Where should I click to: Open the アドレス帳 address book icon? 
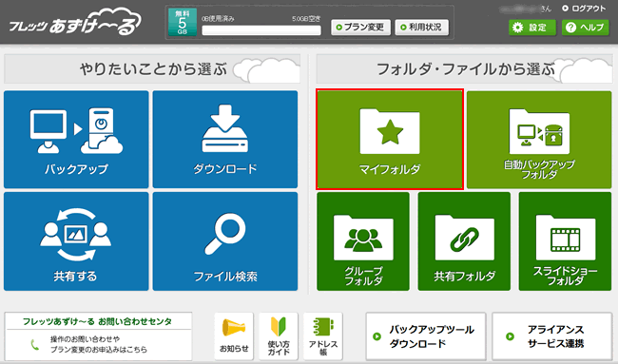[x=323, y=336]
